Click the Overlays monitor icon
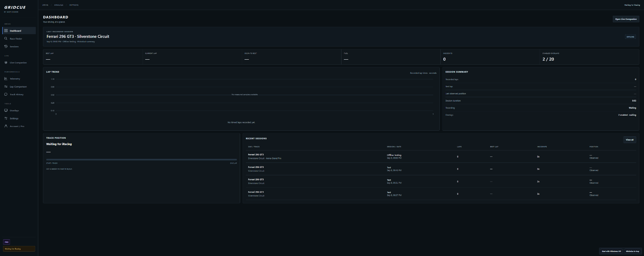 (6, 110)
